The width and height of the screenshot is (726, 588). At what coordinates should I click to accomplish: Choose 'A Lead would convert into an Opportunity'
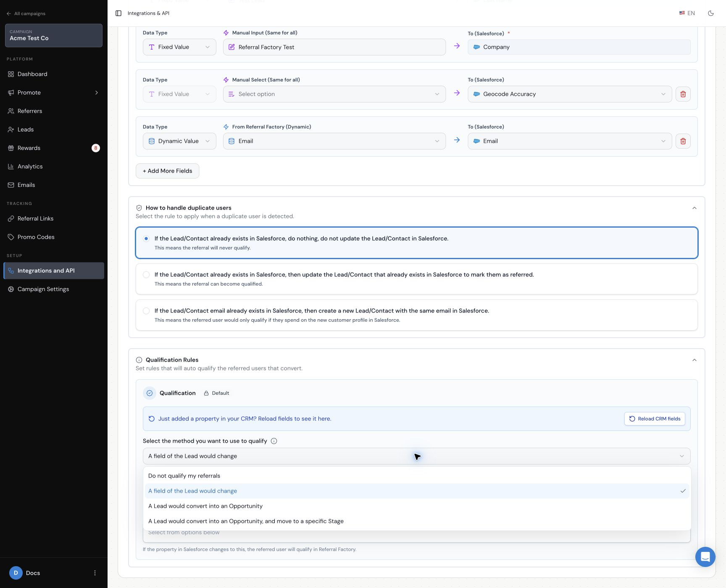417,506
